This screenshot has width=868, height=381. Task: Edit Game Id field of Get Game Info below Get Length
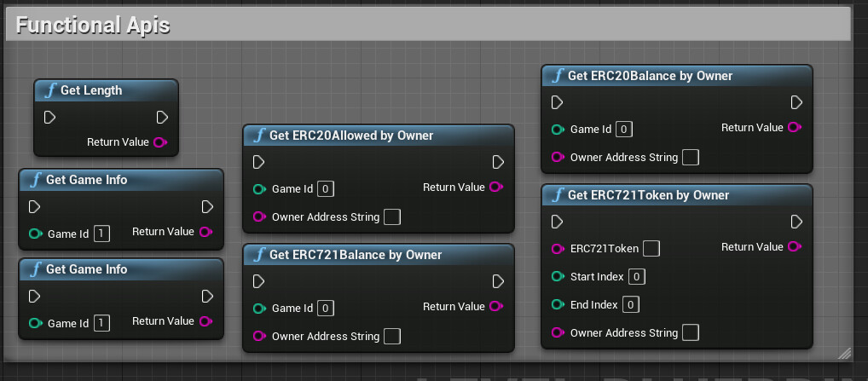coord(101,234)
